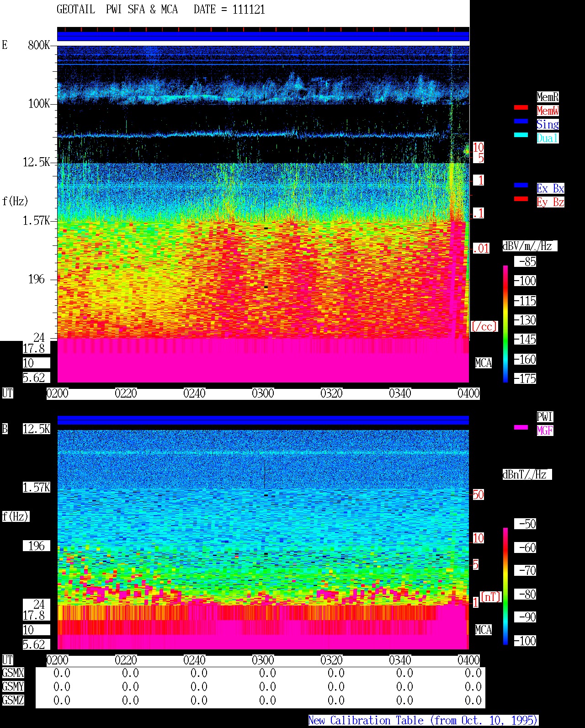
Task: Click the upper MCA label
Action: pyautogui.click(x=484, y=363)
